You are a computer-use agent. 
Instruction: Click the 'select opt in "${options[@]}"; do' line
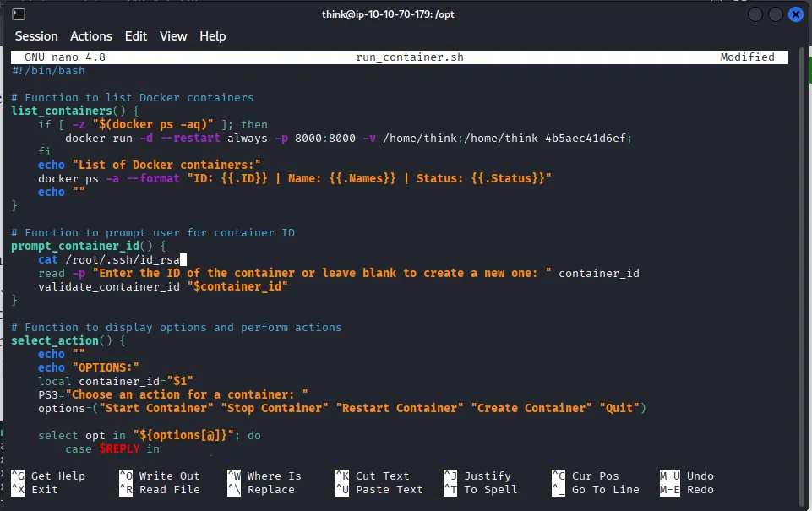tap(150, 436)
